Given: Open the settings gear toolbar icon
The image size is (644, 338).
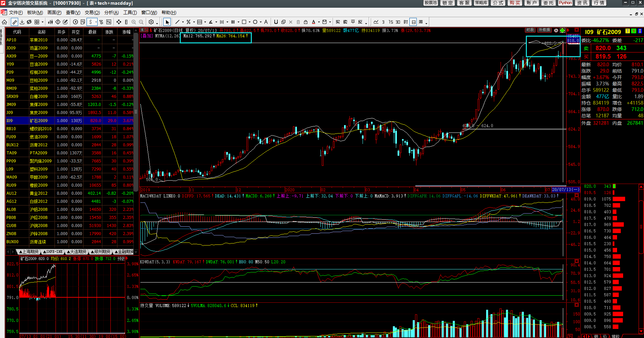Looking at the screenshot, I should pyautogui.click(x=151, y=22).
